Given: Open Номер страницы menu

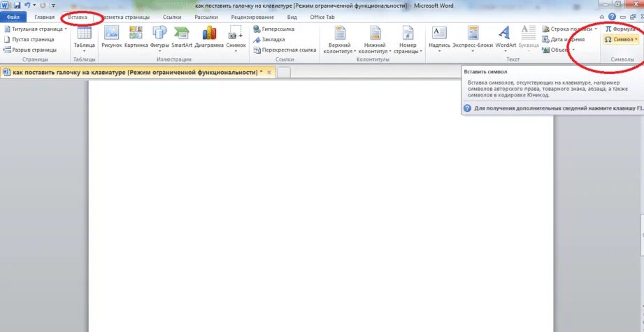Looking at the screenshot, I should (408, 40).
